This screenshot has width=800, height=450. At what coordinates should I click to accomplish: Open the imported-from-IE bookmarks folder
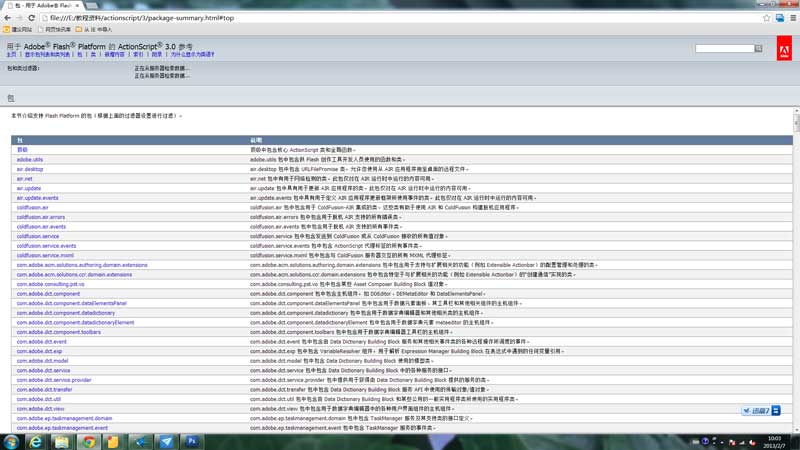94,30
